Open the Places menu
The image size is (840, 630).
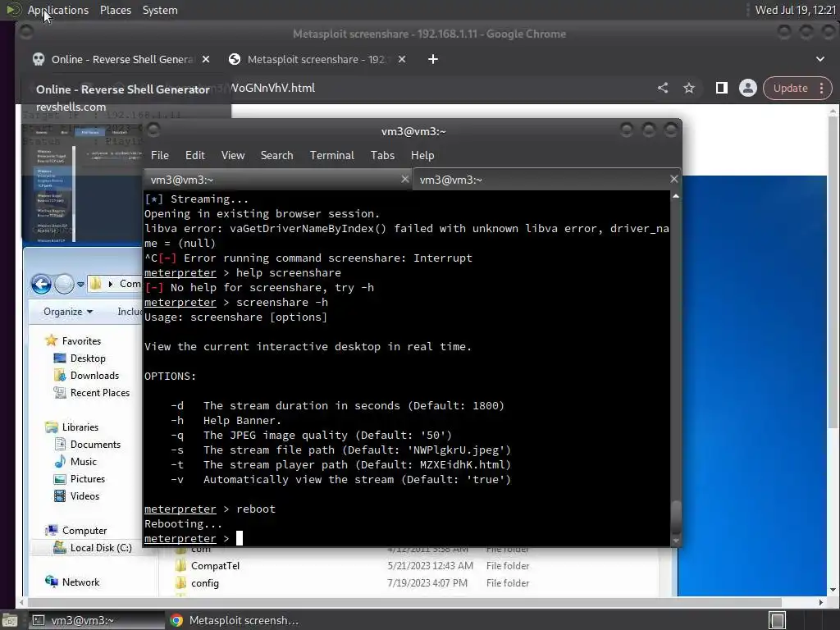click(115, 10)
